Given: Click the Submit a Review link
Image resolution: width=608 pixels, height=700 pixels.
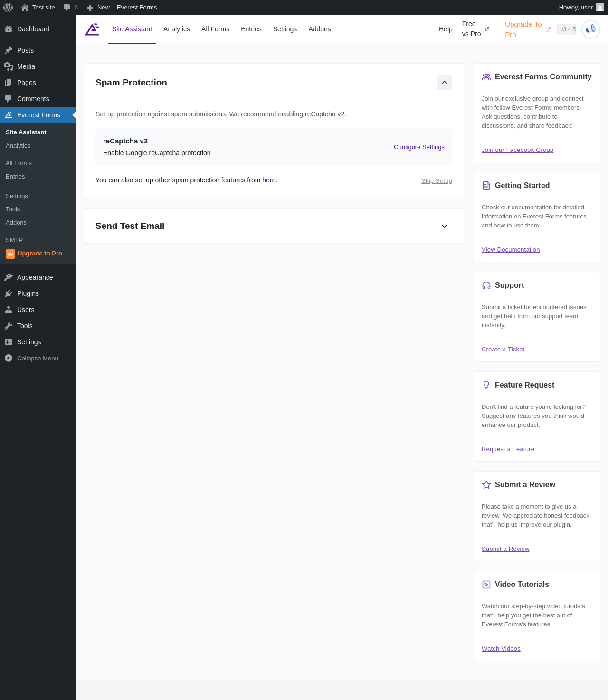Looking at the screenshot, I should [505, 549].
